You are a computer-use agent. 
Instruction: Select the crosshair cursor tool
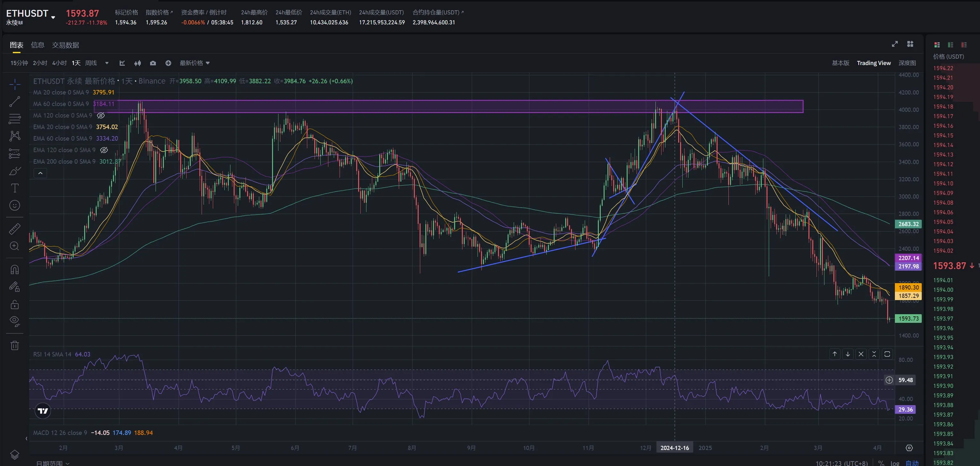click(14, 84)
